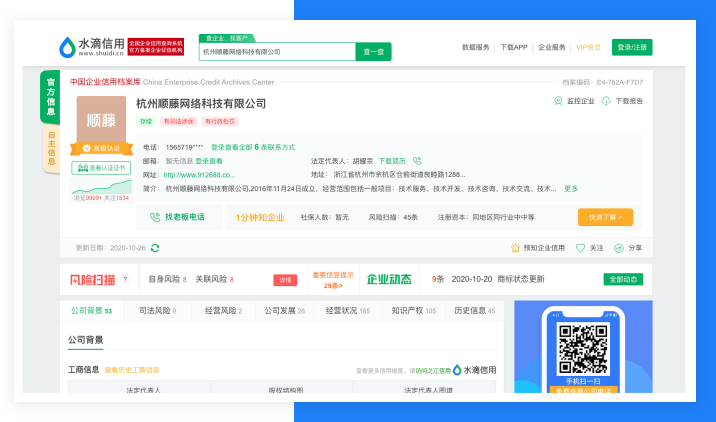Click 登录查看 next to 邮箱
716x422 pixels.
(209, 161)
